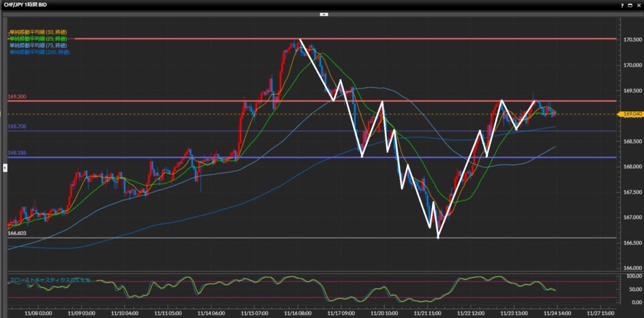Click the CHF/JPY chart title bar

point(38,4)
